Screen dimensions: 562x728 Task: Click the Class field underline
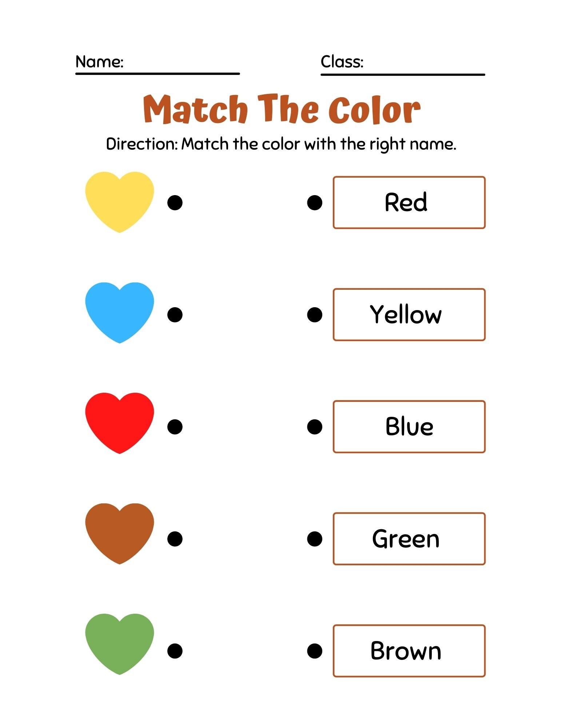coord(403,75)
